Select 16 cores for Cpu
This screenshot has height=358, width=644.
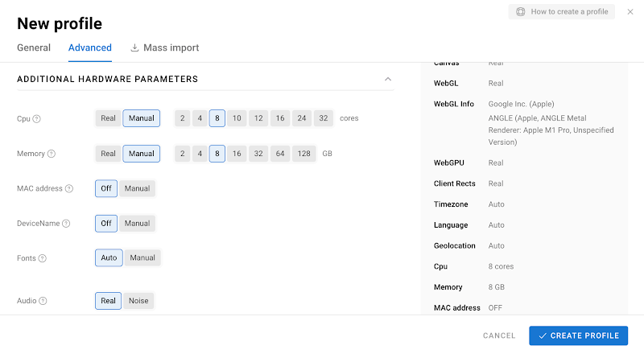(x=279, y=118)
